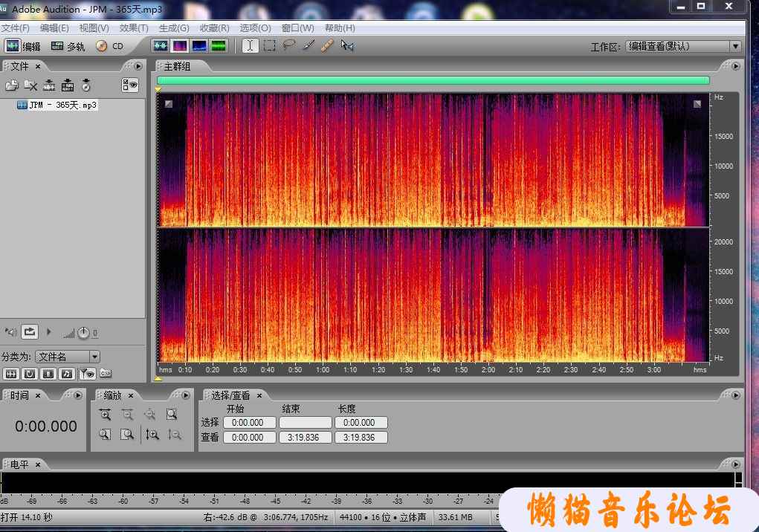Toggle show audio files filter
Image resolution: width=759 pixels, height=532 pixels.
click(11, 374)
